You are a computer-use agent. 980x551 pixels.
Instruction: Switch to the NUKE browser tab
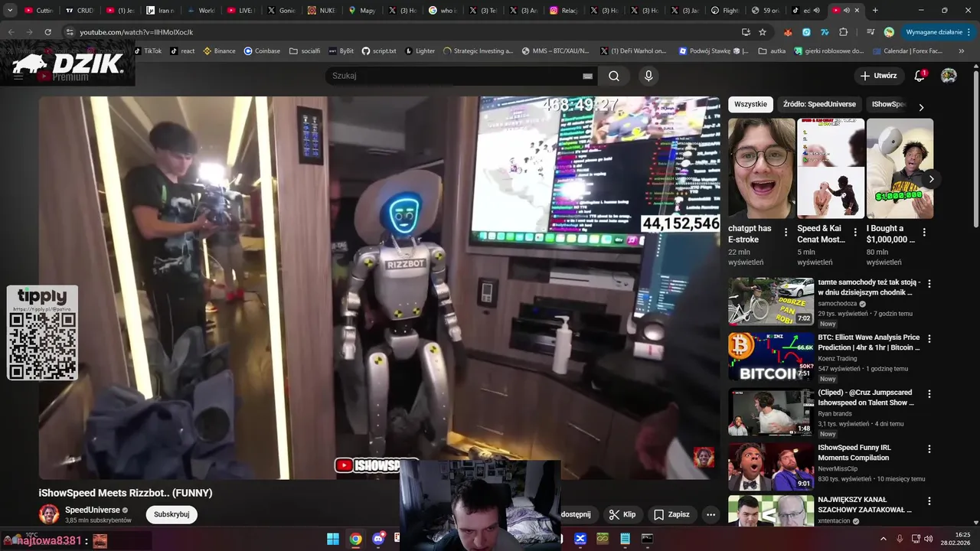pyautogui.click(x=321, y=10)
